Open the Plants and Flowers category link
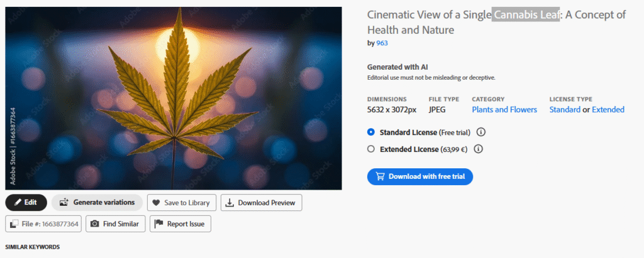 504,109
